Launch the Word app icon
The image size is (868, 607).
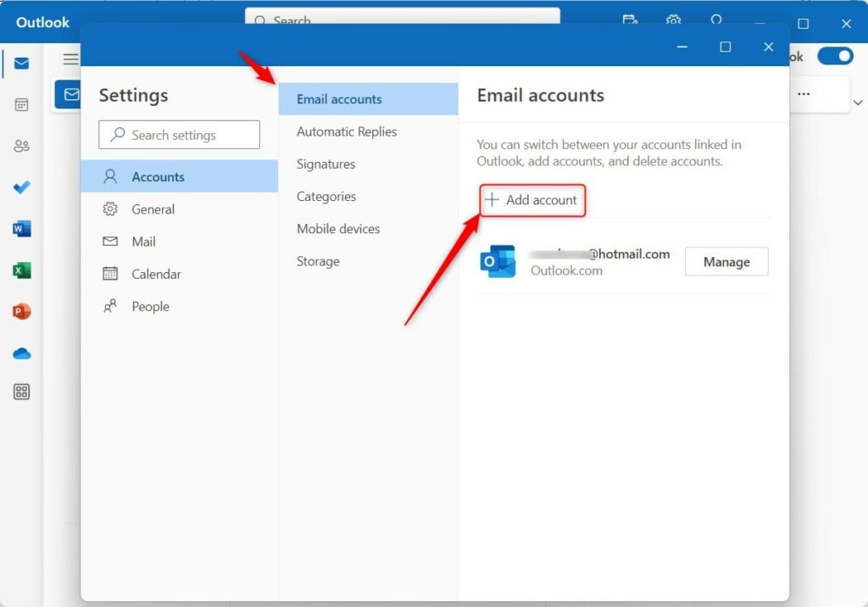pyautogui.click(x=21, y=228)
